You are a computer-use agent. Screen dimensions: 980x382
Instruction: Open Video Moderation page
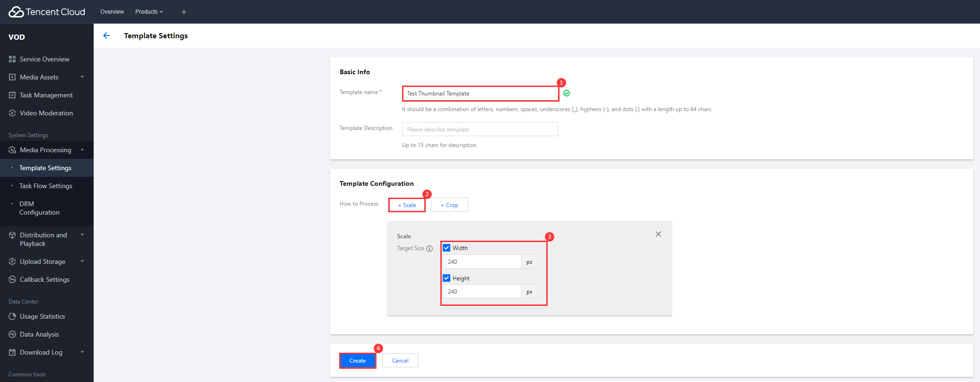(47, 113)
